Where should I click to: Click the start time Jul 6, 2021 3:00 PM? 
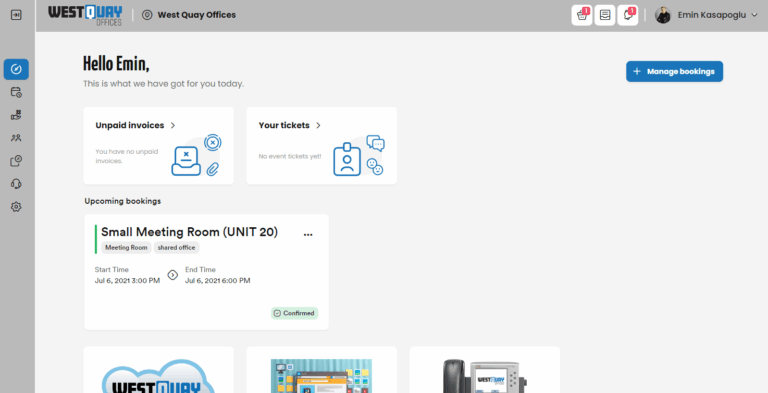[x=127, y=281]
